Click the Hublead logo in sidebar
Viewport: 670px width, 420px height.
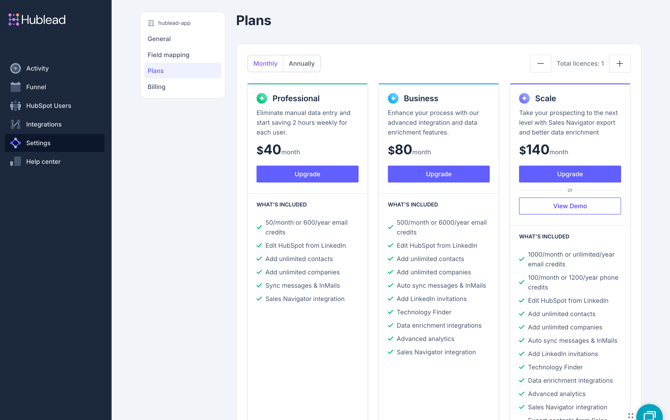point(37,19)
